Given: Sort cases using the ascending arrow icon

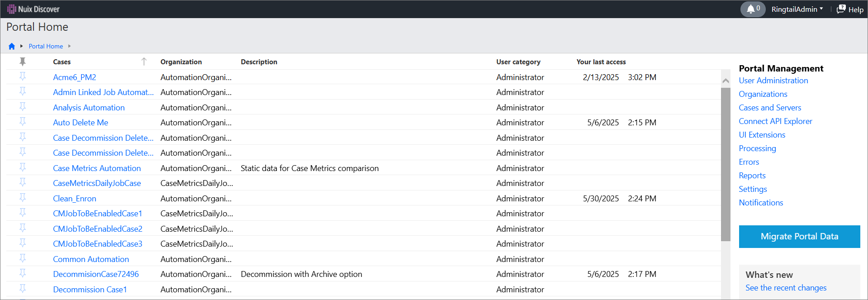Looking at the screenshot, I should tap(144, 62).
